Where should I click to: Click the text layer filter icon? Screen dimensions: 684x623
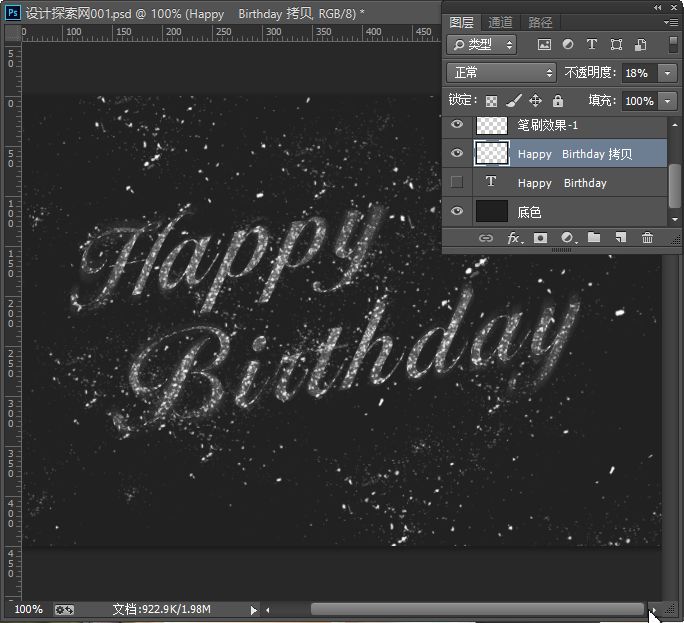pyautogui.click(x=591, y=45)
